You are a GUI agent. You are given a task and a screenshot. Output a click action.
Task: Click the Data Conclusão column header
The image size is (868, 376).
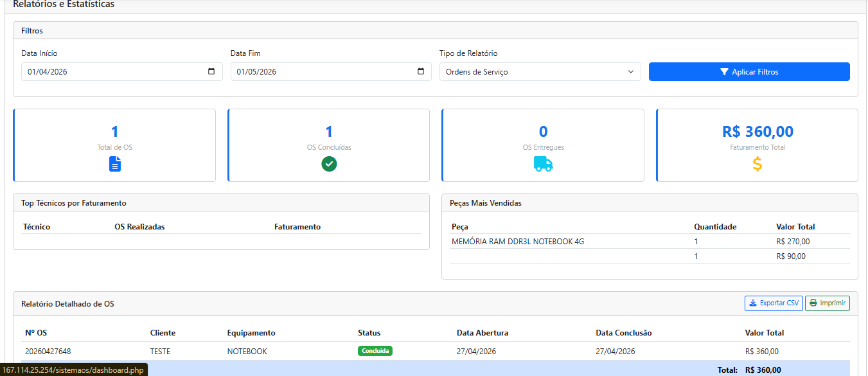click(624, 333)
